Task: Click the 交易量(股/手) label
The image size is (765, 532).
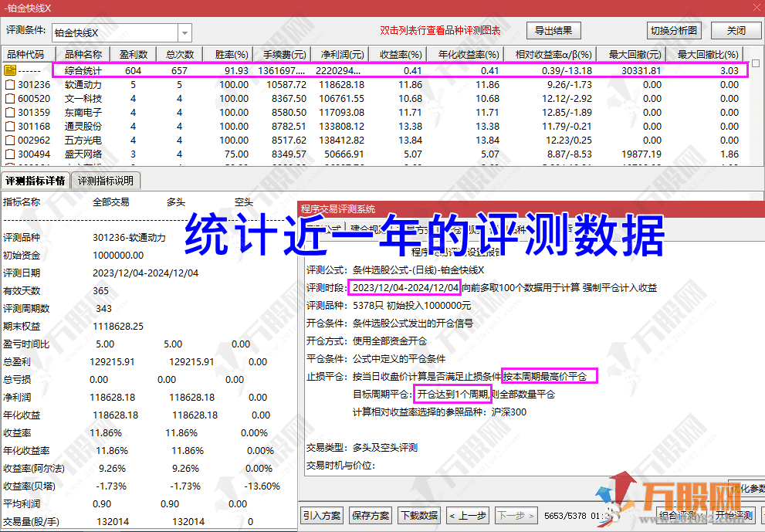Action: pyautogui.click(x=31, y=522)
